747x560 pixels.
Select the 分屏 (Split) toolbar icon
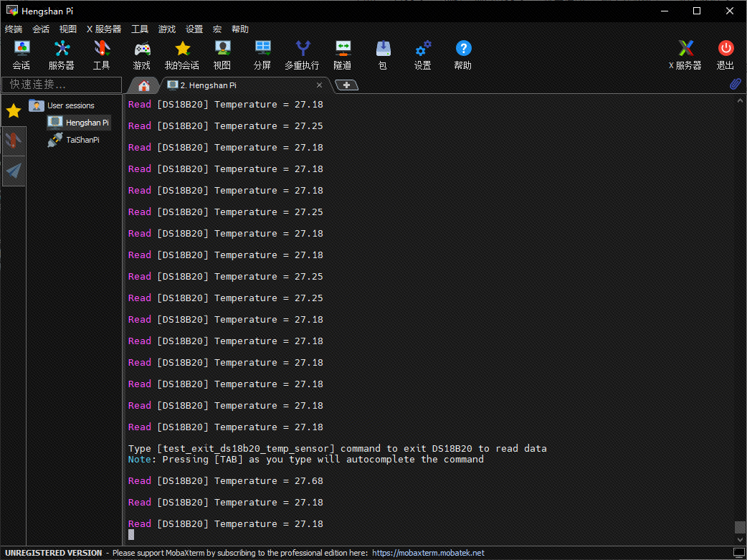262,54
